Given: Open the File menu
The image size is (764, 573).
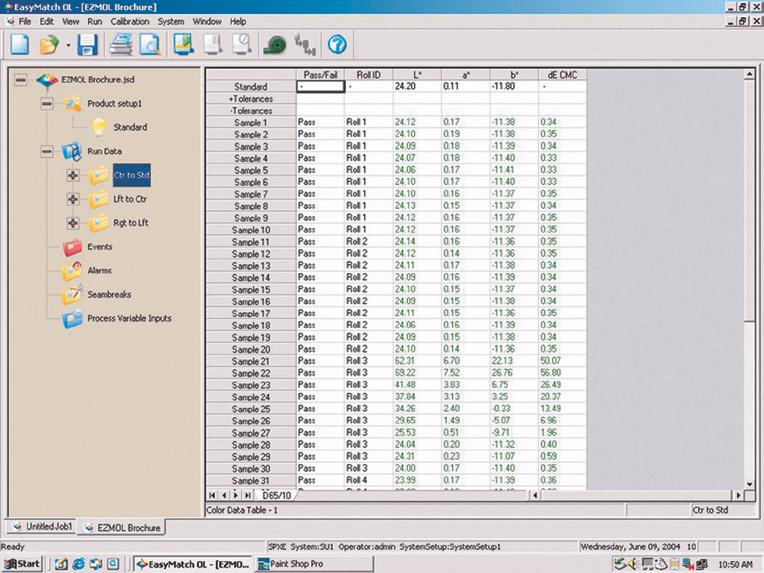Looking at the screenshot, I should (24, 21).
